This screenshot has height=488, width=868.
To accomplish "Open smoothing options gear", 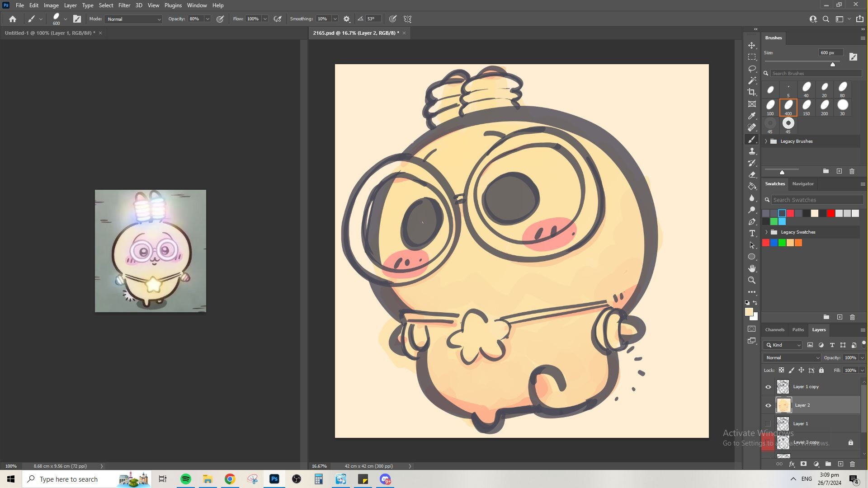I will (347, 19).
